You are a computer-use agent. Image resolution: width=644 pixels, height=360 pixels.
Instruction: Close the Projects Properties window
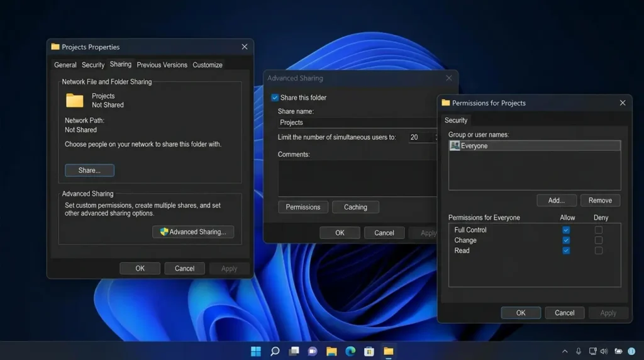[x=245, y=47]
